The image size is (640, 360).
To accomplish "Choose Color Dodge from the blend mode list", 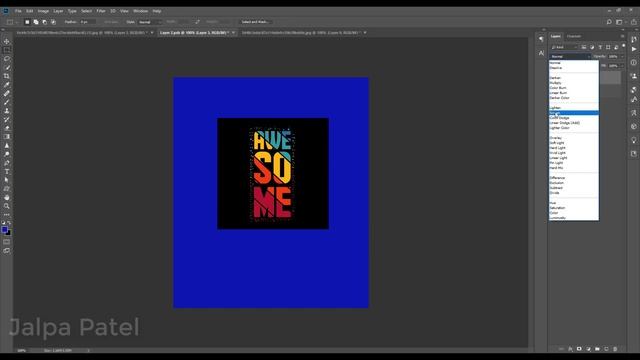I will [x=574, y=118].
